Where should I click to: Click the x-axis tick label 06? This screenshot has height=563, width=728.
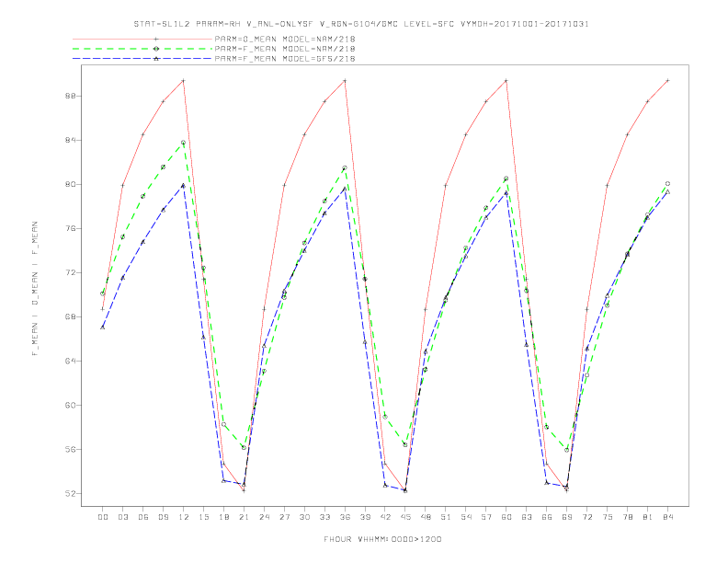143,517
